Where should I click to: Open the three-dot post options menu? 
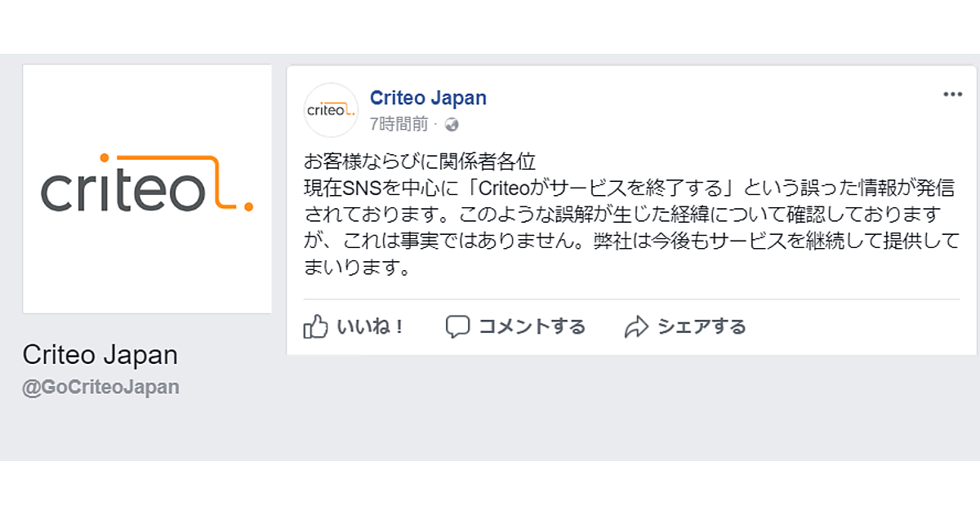[x=952, y=95]
